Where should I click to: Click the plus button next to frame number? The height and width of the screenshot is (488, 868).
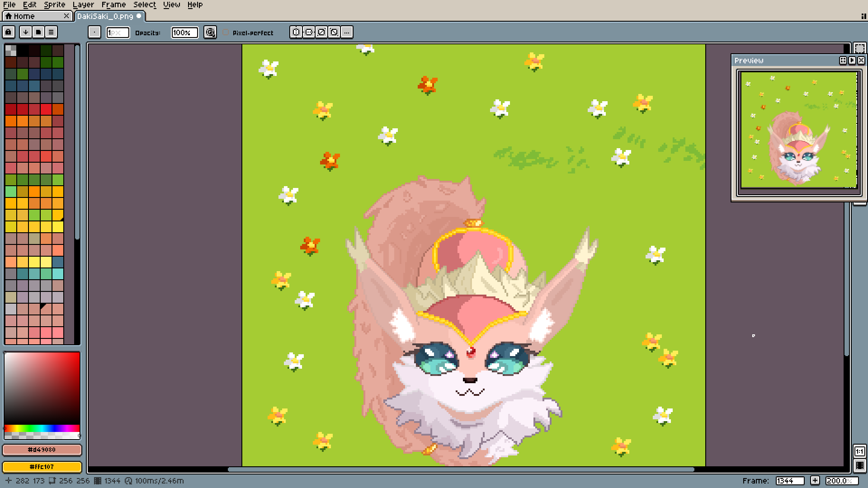[815, 480]
